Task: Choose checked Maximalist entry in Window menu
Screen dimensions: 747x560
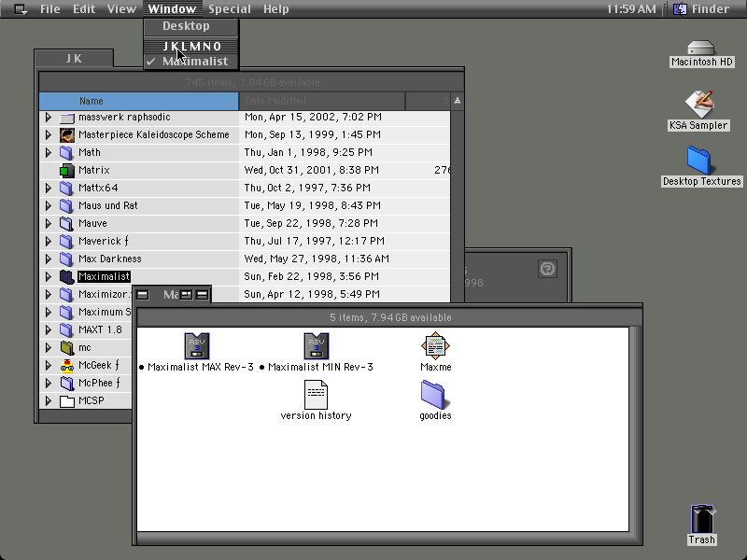Action: 191,62
